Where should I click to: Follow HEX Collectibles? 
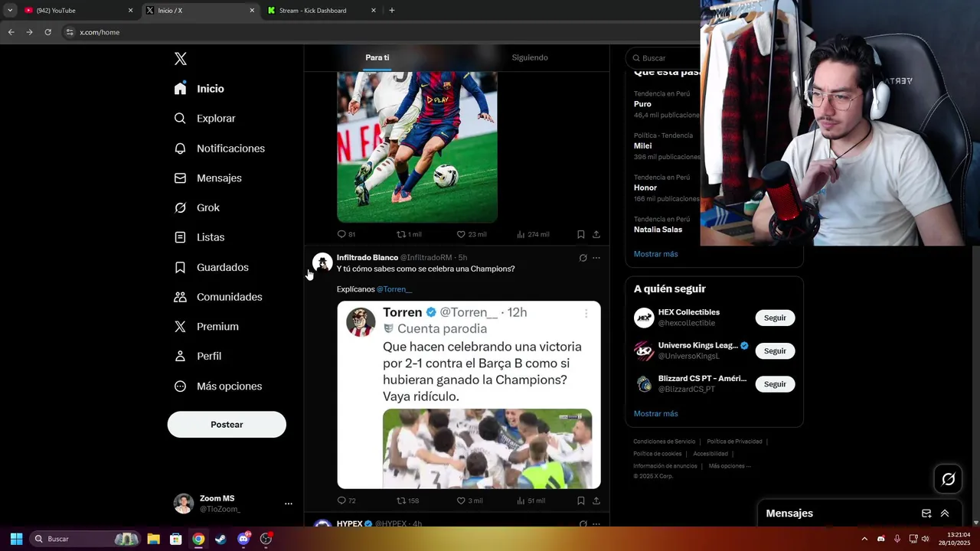[x=775, y=318]
